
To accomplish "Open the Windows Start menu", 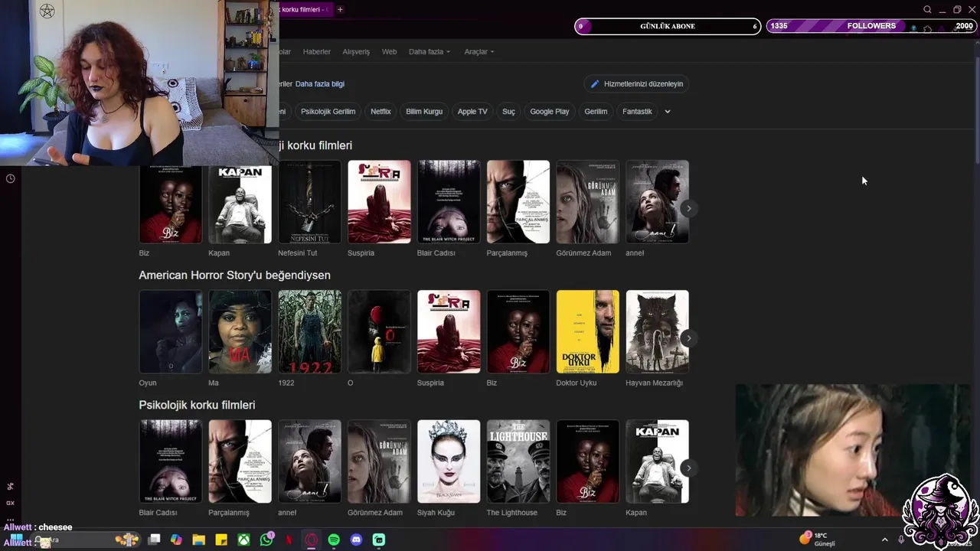I will 16,540.
